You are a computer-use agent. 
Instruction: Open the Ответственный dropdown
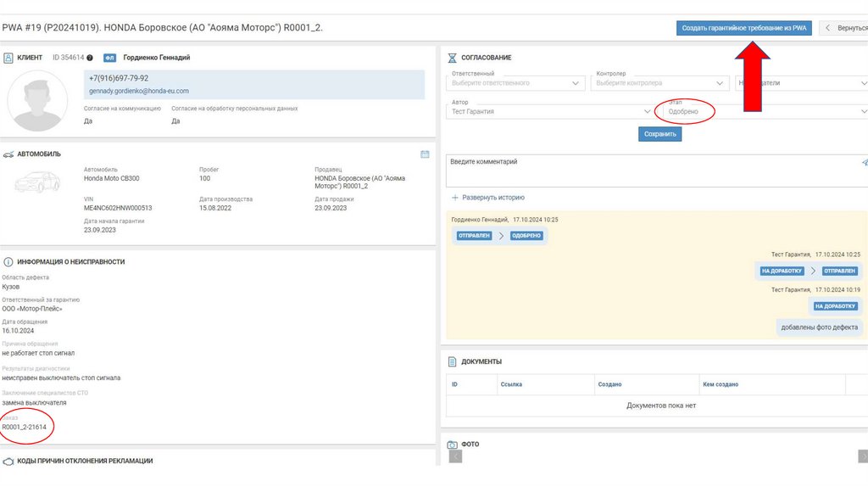[x=515, y=83]
